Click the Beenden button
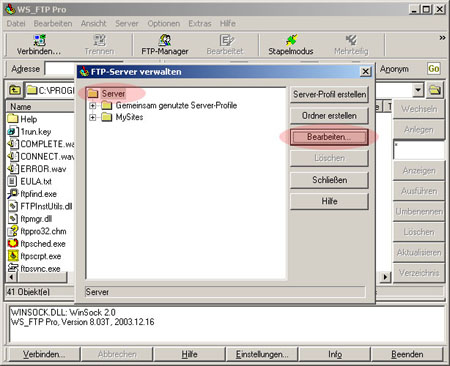450x366 pixels. pos(407,354)
